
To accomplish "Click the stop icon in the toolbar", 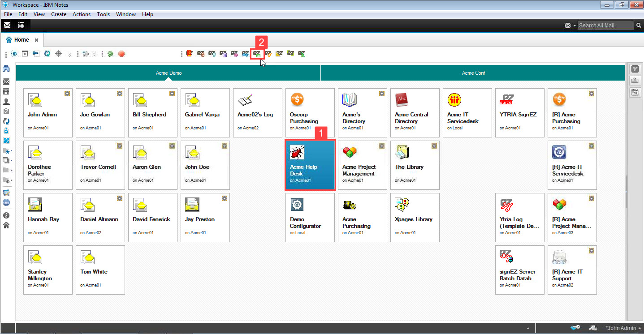I will 121,54.
